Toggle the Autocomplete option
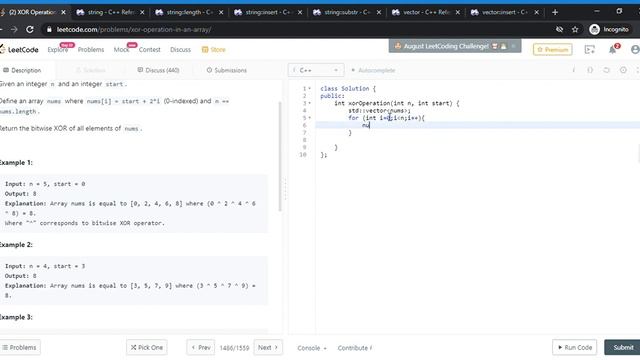 373,70
